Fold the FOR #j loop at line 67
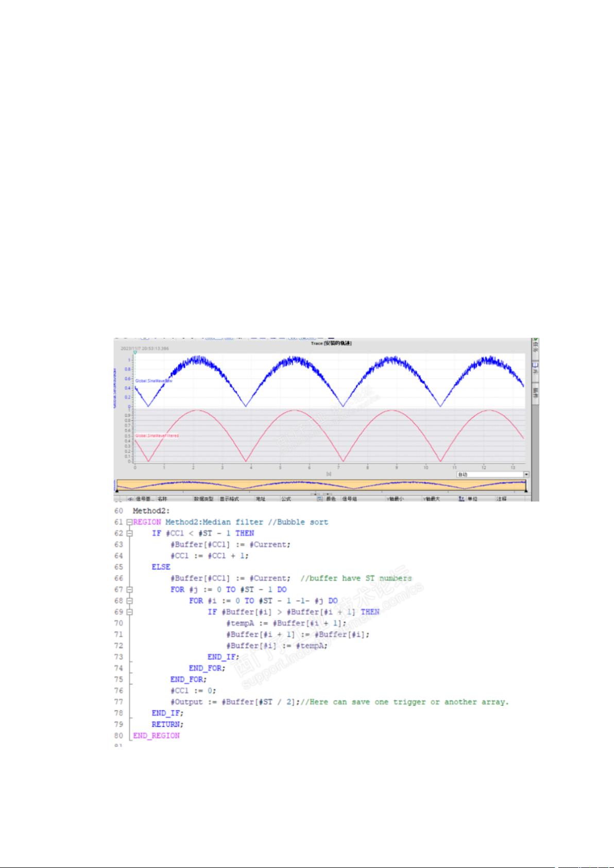Screen dimensions: 614x868 (x=129, y=590)
